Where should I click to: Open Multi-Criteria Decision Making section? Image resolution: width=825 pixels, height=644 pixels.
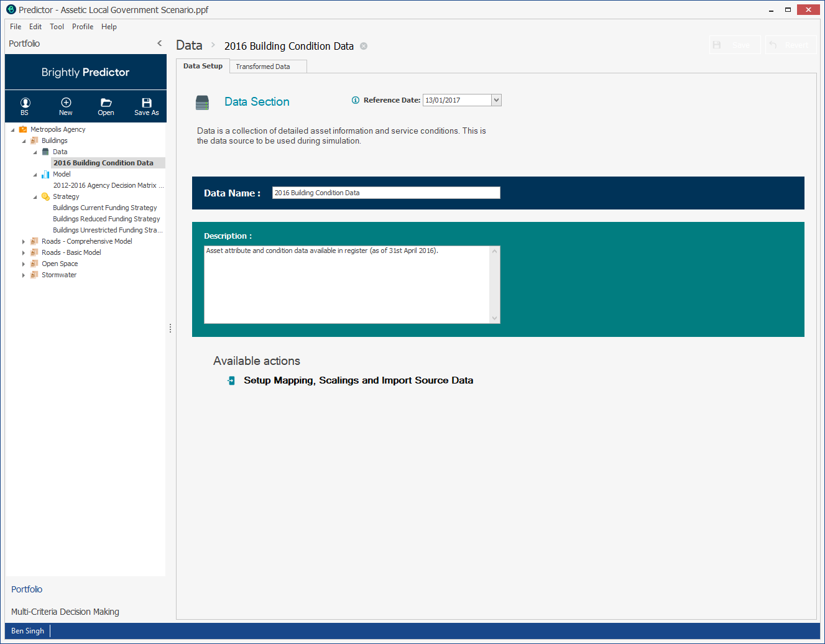(65, 612)
